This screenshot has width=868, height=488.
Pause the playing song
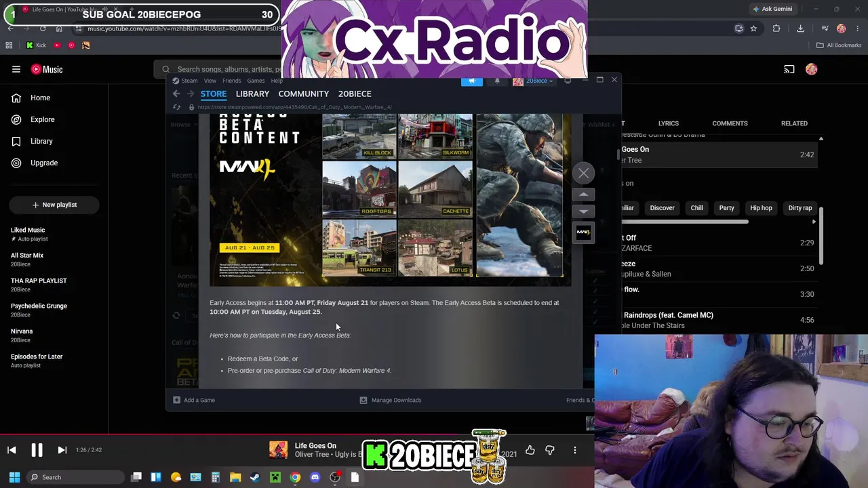37,450
